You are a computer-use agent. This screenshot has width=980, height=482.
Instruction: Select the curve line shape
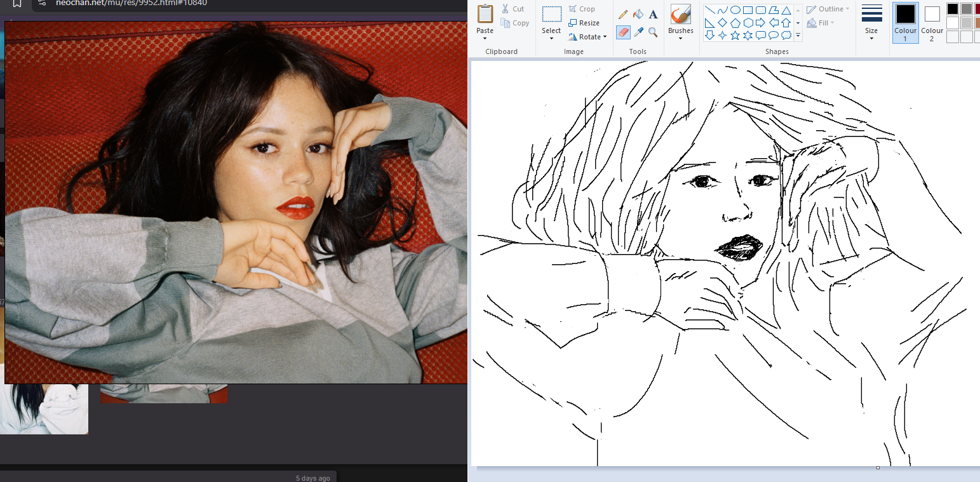[x=722, y=10]
